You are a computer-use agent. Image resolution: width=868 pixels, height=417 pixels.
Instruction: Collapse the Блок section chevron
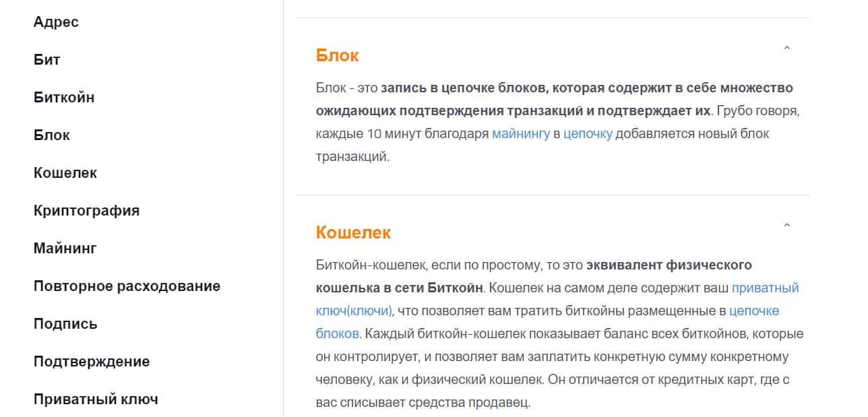786,49
